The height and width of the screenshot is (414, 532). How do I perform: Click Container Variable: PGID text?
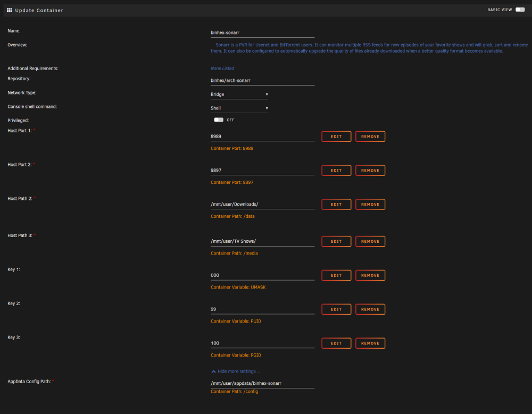(236, 355)
